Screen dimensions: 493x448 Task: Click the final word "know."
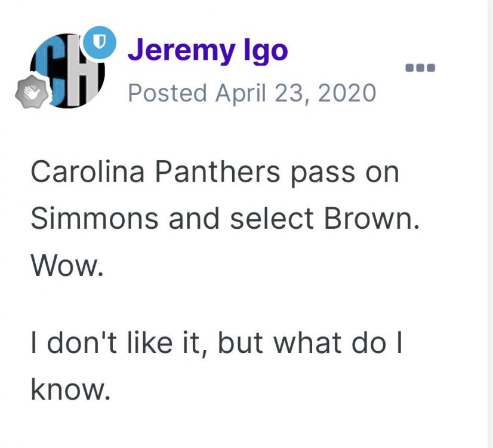pyautogui.click(x=70, y=389)
